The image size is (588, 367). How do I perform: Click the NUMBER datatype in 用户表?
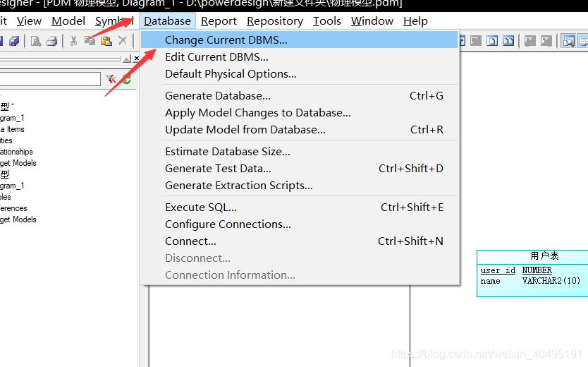click(x=537, y=270)
